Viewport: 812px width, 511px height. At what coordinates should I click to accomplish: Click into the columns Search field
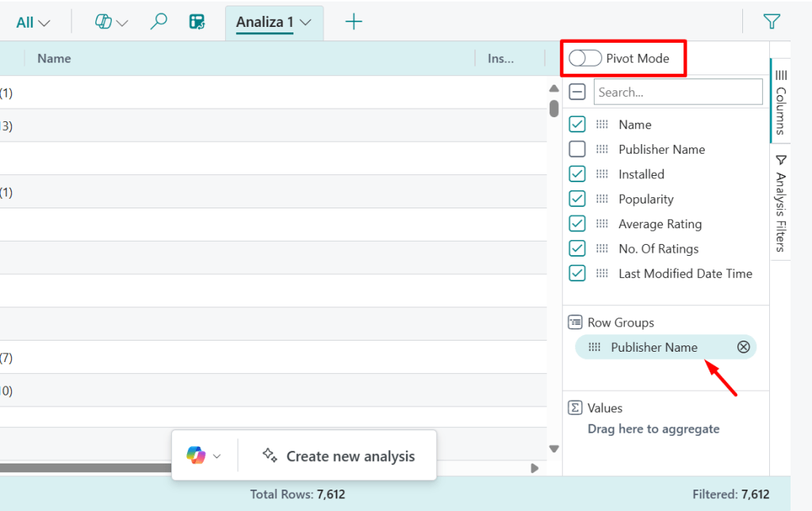pyautogui.click(x=678, y=92)
